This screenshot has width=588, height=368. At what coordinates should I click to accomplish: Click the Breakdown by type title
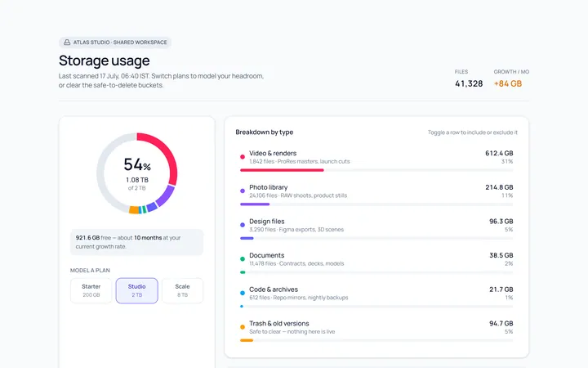click(265, 132)
